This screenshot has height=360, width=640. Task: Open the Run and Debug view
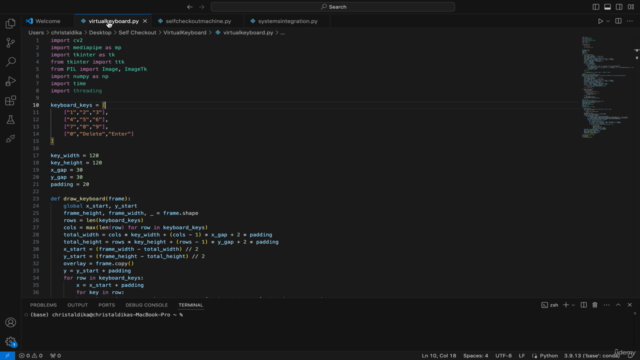point(11,81)
